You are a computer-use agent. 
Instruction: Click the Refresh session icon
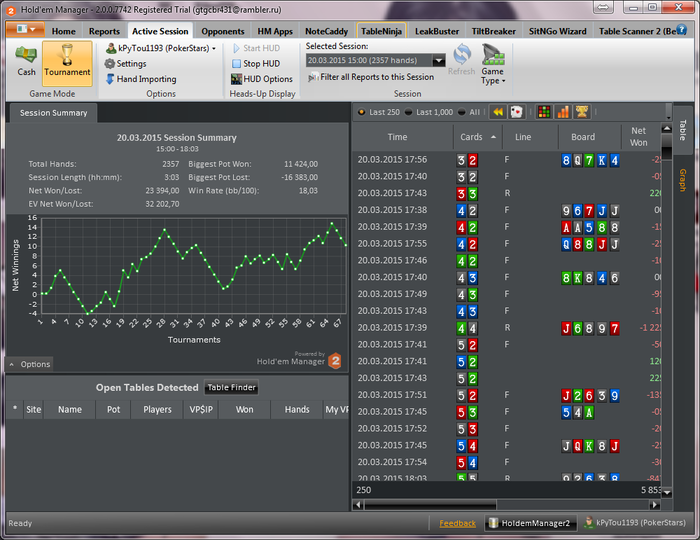tap(462, 59)
